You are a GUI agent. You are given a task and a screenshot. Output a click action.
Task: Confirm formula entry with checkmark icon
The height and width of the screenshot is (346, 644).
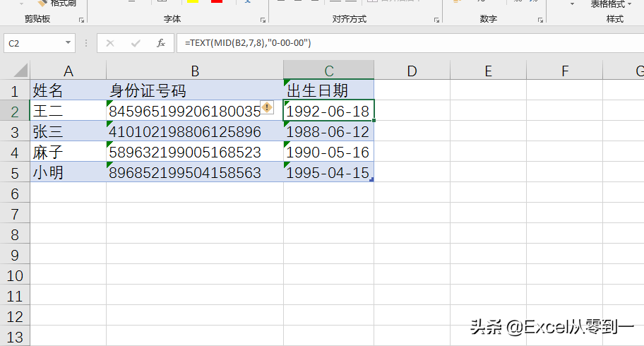pyautogui.click(x=136, y=43)
